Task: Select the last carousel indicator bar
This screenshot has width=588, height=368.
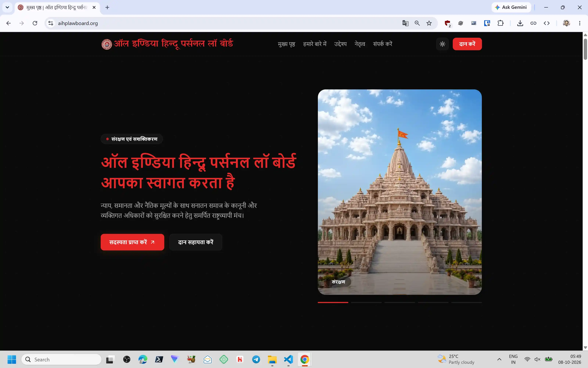Action: coord(467,302)
